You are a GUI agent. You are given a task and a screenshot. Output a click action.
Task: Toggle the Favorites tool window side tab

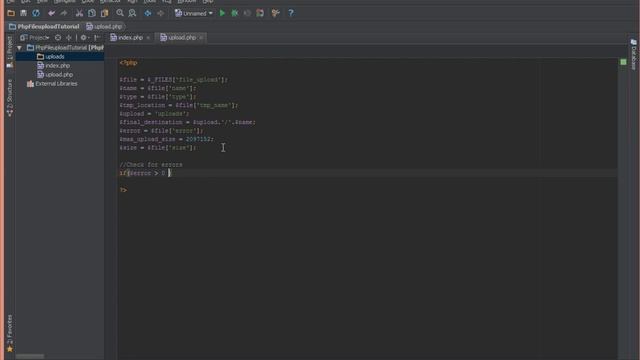pyautogui.click(x=10, y=333)
